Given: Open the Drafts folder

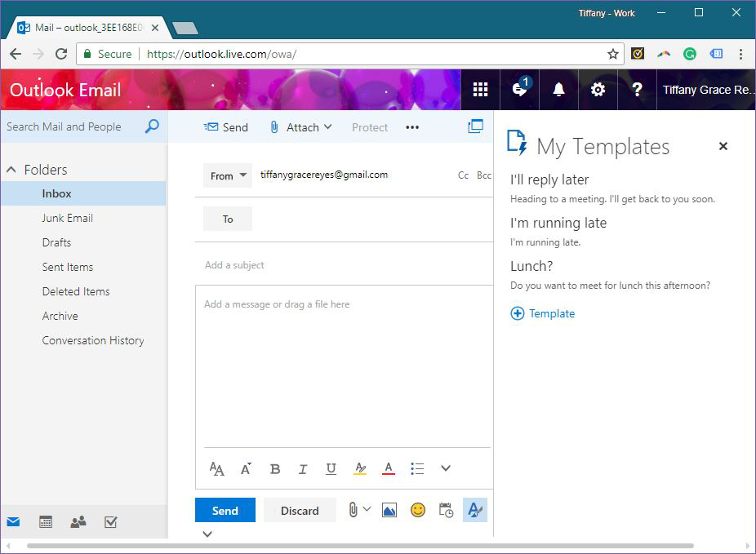Looking at the screenshot, I should pos(56,242).
